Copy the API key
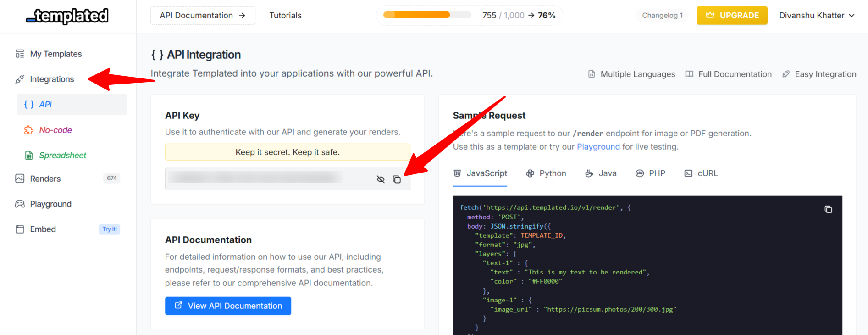This screenshot has width=868, height=335. (397, 179)
